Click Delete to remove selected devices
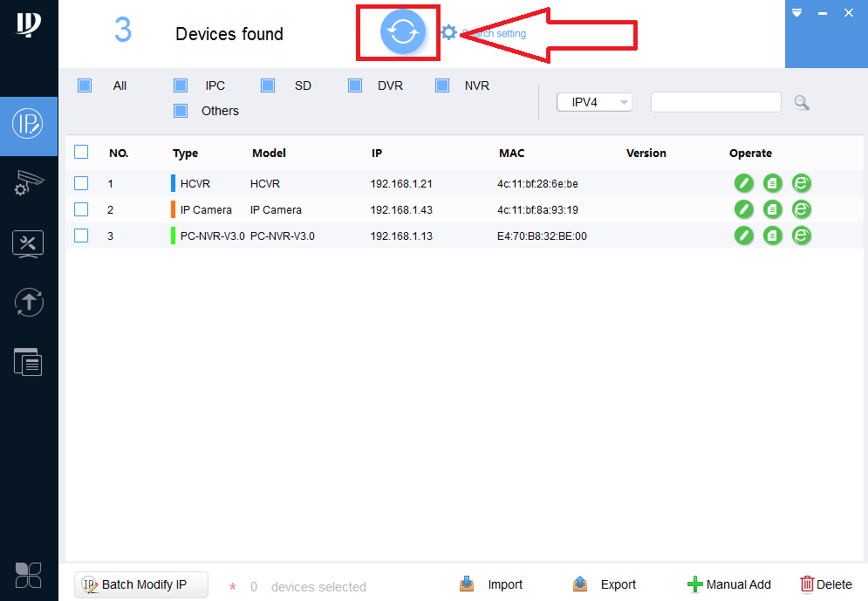 (x=825, y=584)
